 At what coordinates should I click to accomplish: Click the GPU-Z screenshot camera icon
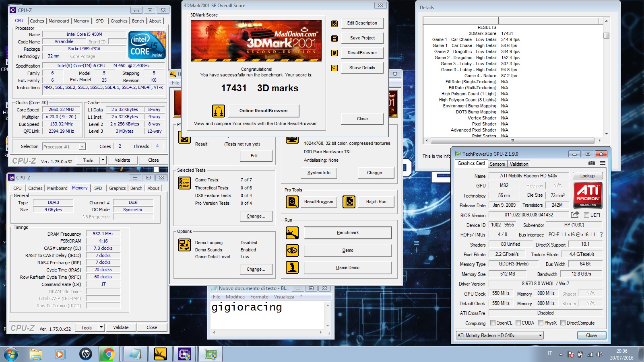591,163
